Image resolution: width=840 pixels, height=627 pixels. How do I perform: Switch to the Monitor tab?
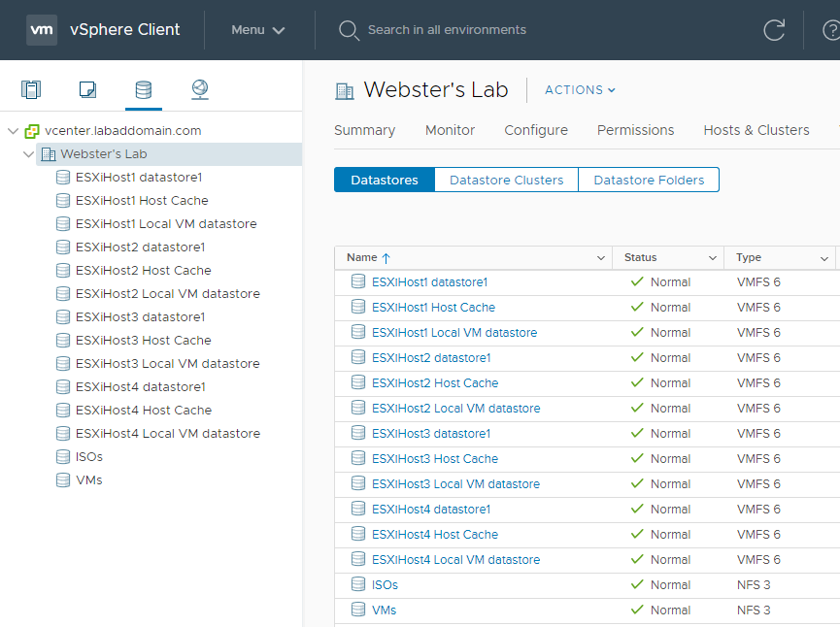[450, 130]
